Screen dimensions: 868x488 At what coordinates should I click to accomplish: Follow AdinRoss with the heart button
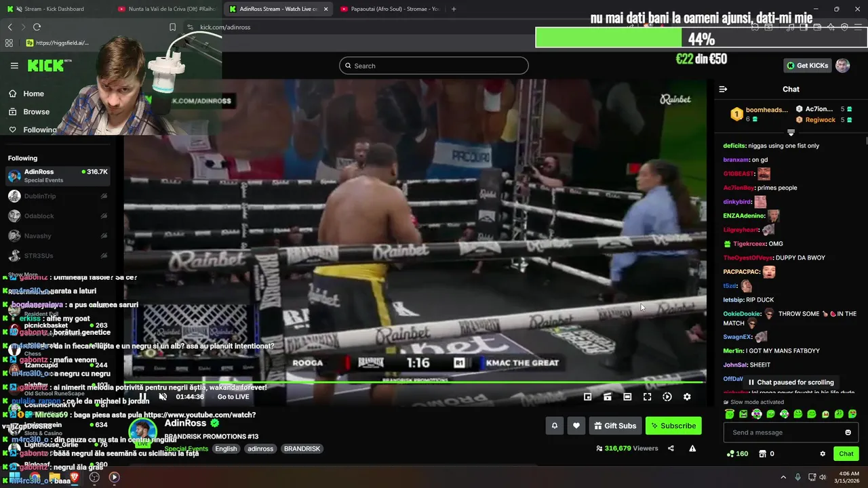576,426
